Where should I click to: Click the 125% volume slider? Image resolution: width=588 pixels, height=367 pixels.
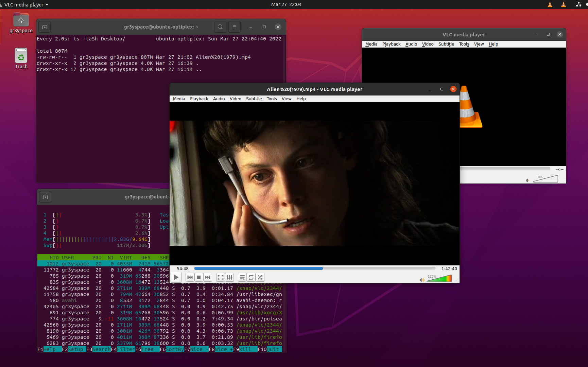coord(439,279)
